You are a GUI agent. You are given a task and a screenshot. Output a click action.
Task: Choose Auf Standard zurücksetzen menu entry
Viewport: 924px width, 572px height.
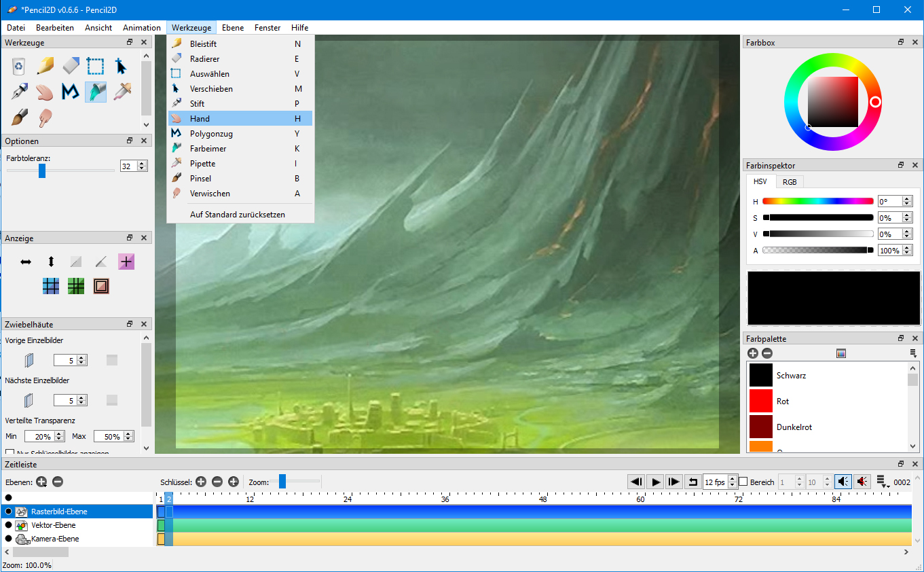240,214
